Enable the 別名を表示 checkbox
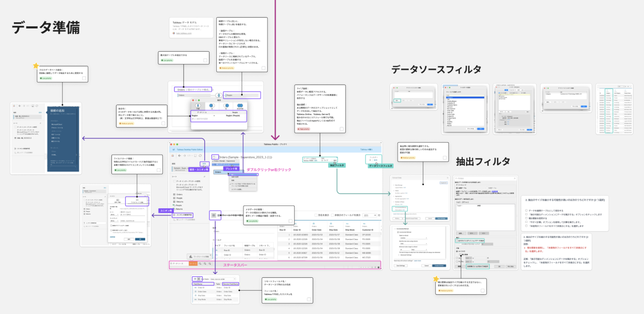644x314 pixels. 316,215
